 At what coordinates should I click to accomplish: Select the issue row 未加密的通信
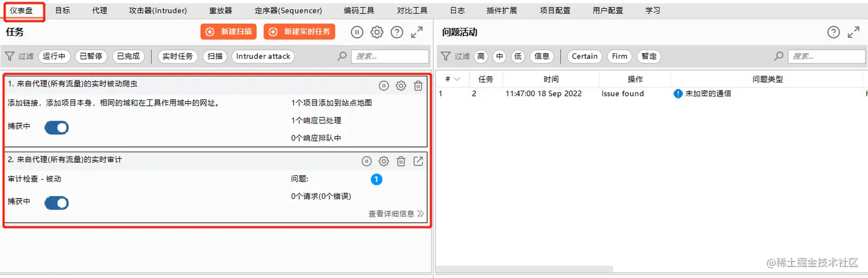coord(652,94)
